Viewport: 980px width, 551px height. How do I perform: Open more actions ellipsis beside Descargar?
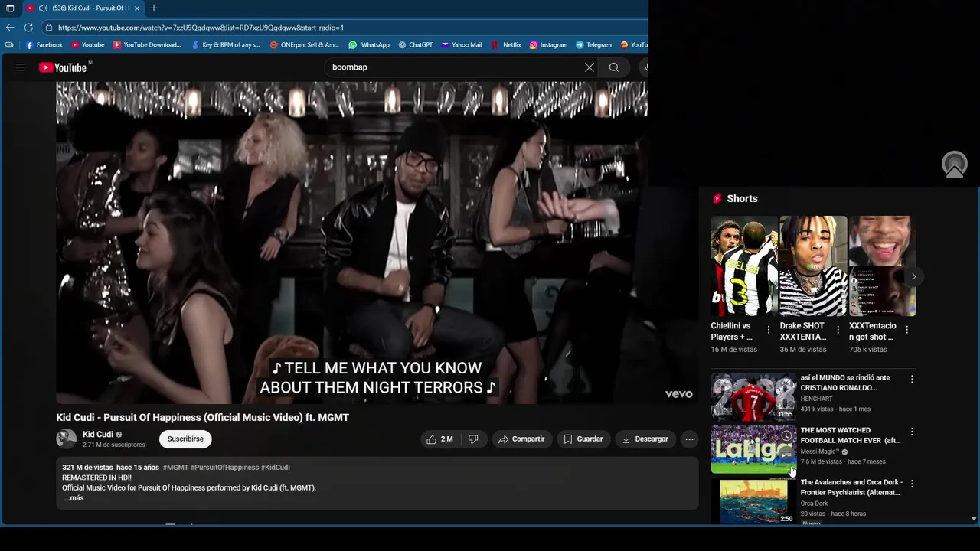(689, 439)
